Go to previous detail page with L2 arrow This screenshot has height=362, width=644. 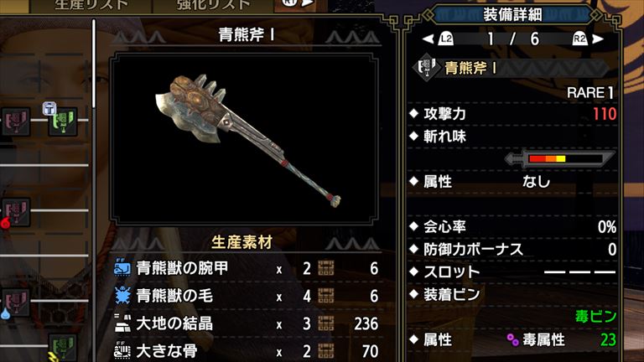point(438,39)
